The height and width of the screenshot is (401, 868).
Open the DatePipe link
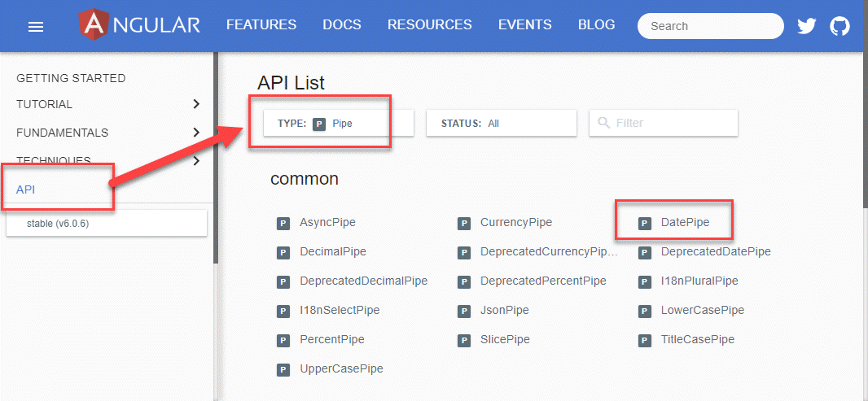(x=684, y=222)
